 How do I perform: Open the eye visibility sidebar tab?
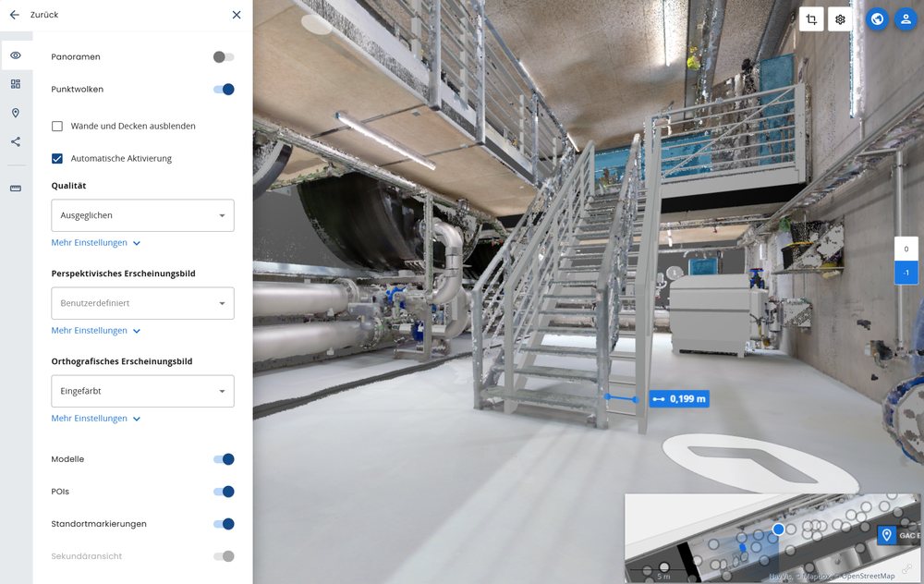coord(16,55)
